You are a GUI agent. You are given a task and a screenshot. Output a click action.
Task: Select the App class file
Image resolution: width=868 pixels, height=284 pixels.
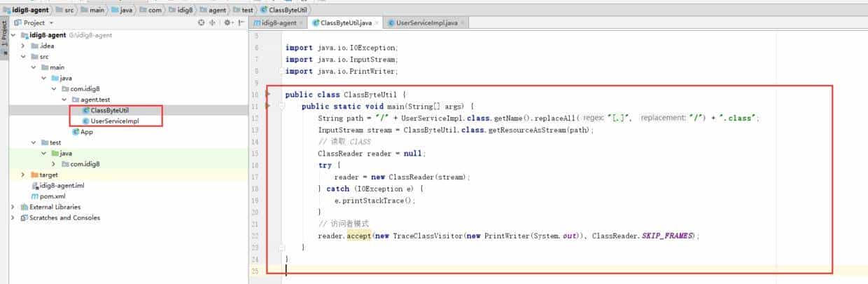pos(87,132)
